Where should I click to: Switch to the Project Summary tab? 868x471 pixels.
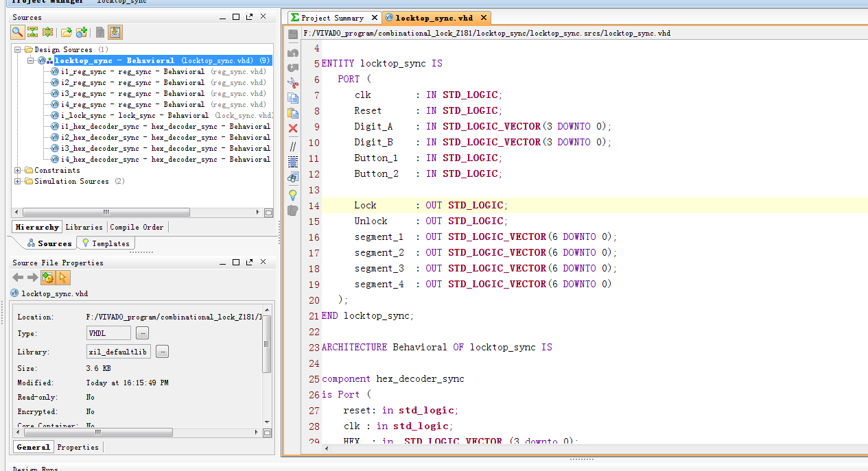tap(332, 18)
